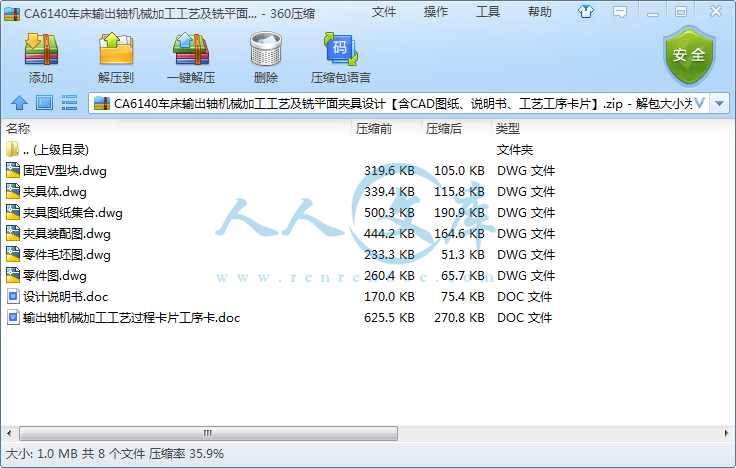Click the green 安全 shield badge

pyautogui.click(x=689, y=55)
